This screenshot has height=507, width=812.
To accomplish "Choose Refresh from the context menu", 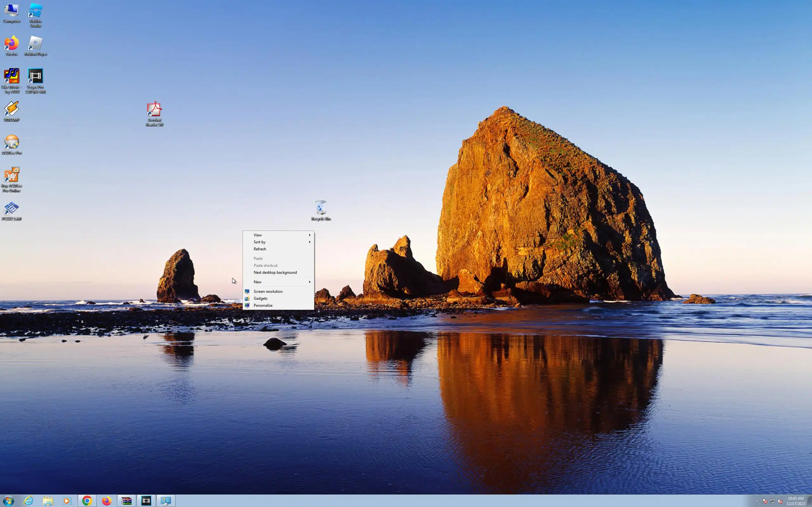I will [260, 249].
